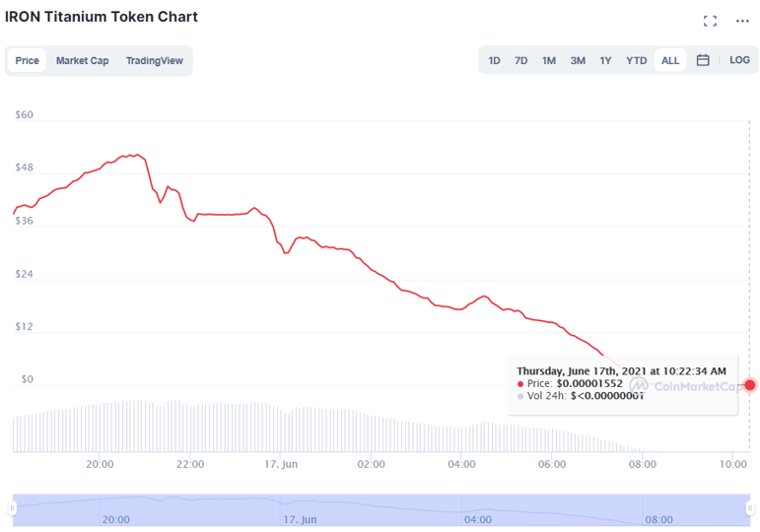Switch to the Price tab
Image resolution: width=760 pixels, height=532 pixels.
pyautogui.click(x=28, y=61)
